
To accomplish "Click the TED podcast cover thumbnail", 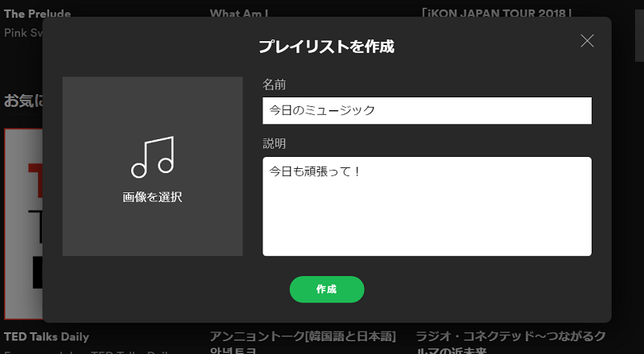I will tap(22, 209).
